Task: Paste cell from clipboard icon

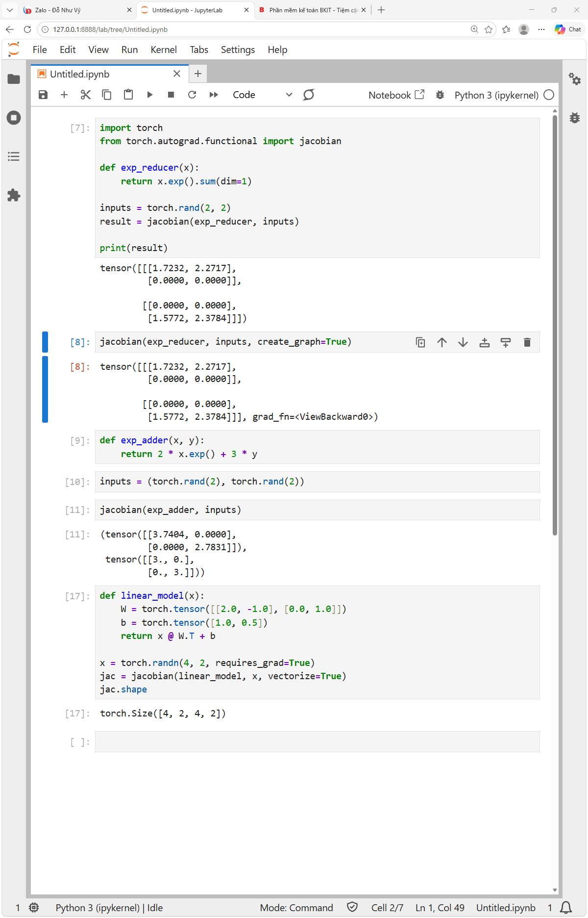Action: click(x=128, y=95)
